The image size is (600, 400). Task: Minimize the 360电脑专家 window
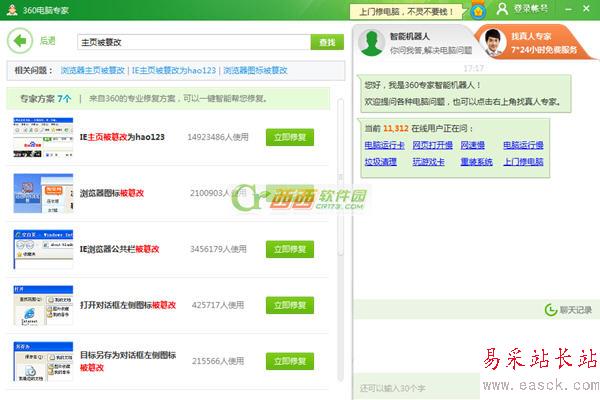tap(569, 8)
